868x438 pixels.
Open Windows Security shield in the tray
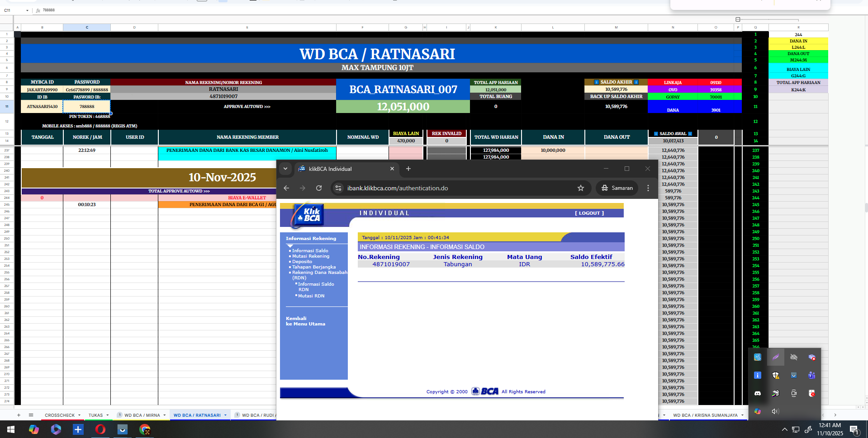[776, 375]
